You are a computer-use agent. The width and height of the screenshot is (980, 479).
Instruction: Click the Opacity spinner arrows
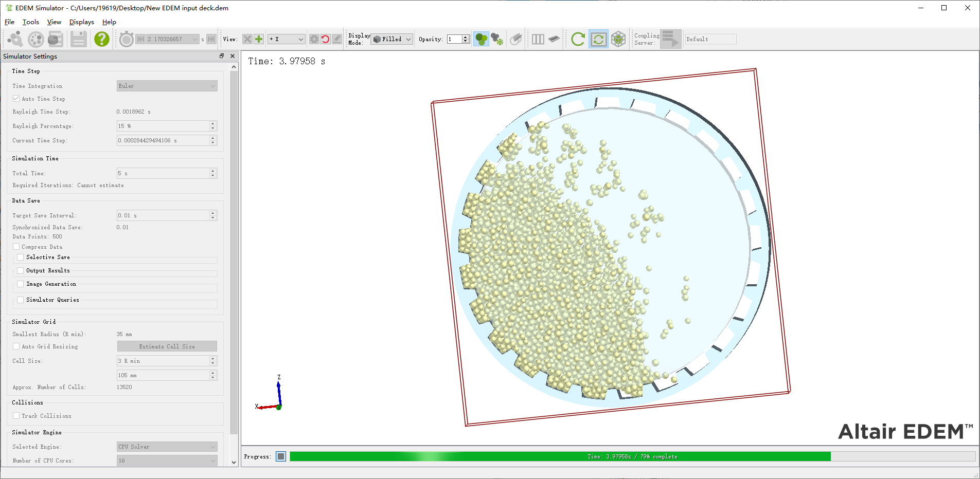coord(466,39)
